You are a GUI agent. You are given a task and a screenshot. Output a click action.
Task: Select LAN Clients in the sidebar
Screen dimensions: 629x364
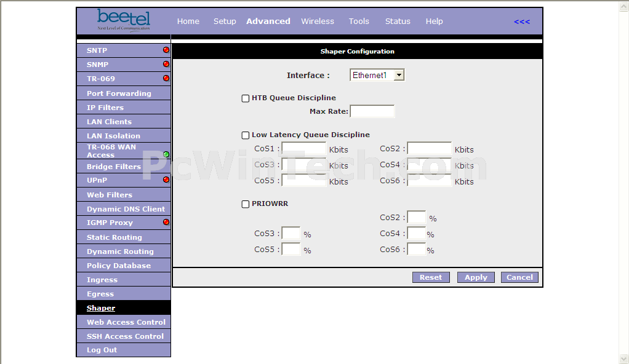(124, 122)
